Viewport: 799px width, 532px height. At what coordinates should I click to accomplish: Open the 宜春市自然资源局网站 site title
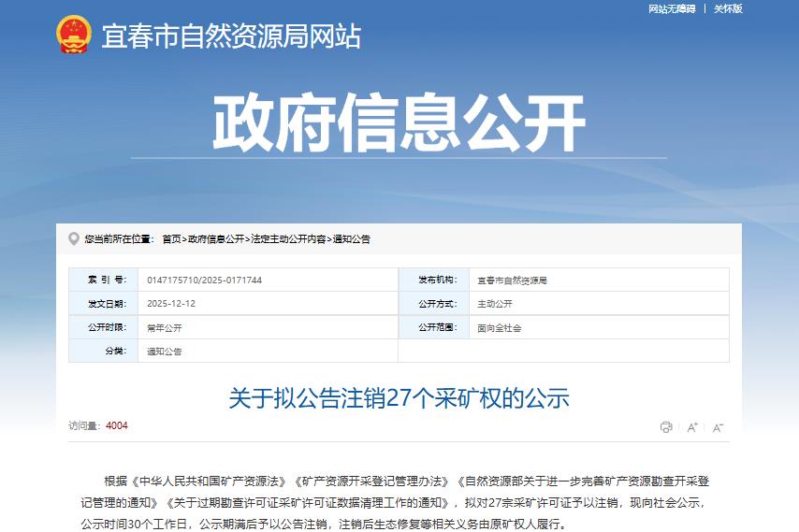230,36
